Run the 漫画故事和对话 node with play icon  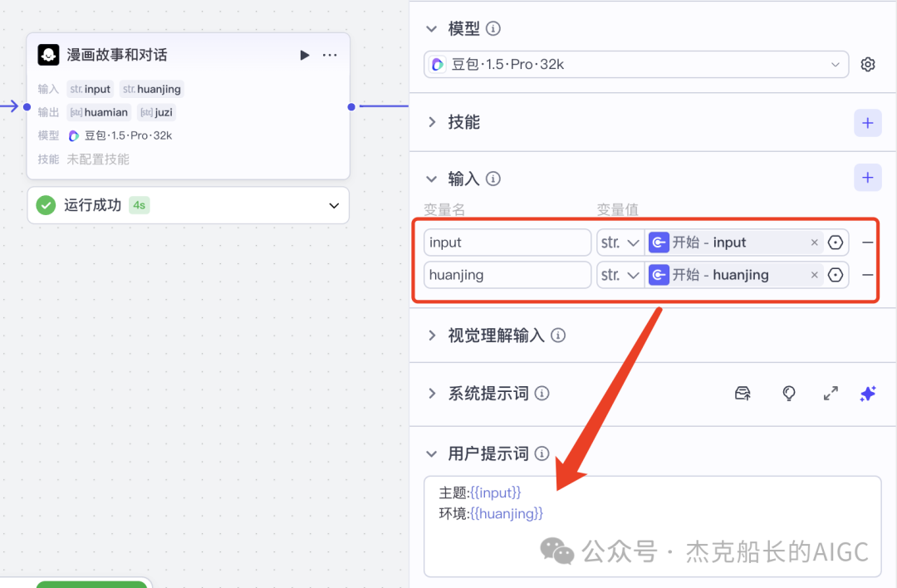[x=304, y=55]
